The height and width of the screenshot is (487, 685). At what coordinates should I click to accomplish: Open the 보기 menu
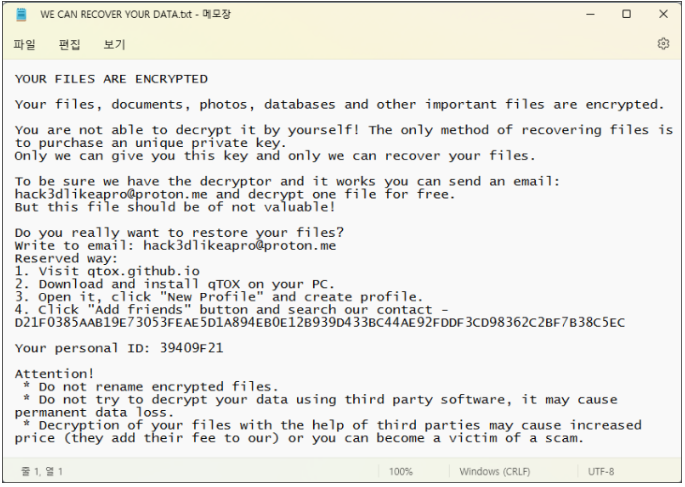point(114,44)
